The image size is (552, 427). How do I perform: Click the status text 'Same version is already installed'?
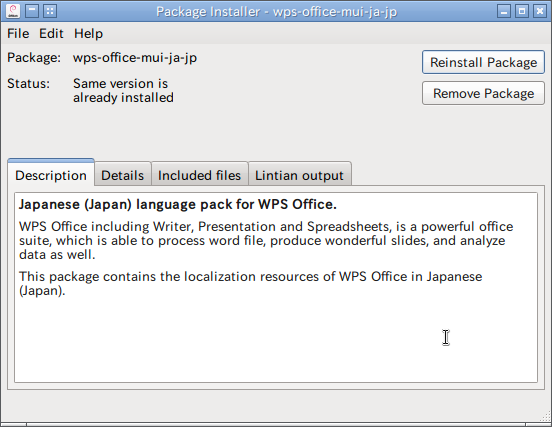coord(123,90)
